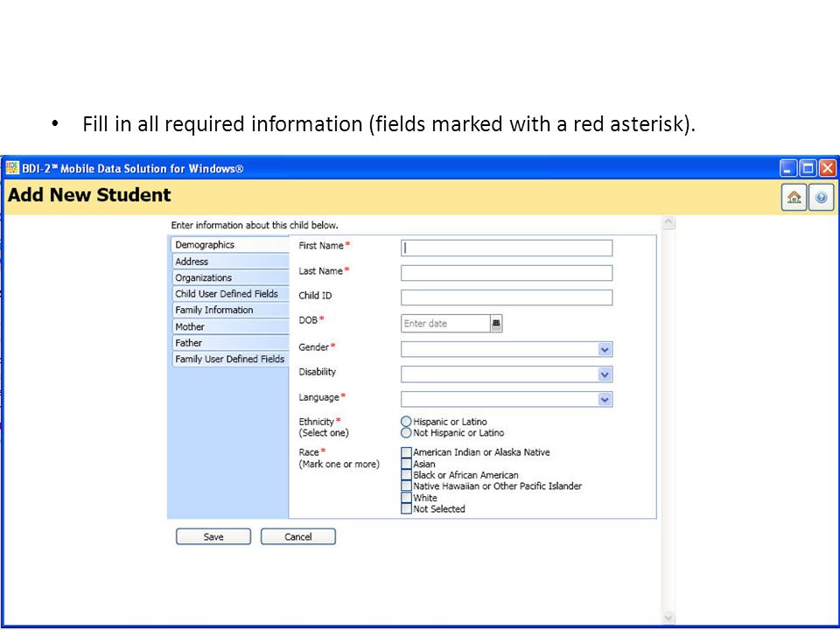
Task: Expand the Language dropdown
Action: [605, 399]
